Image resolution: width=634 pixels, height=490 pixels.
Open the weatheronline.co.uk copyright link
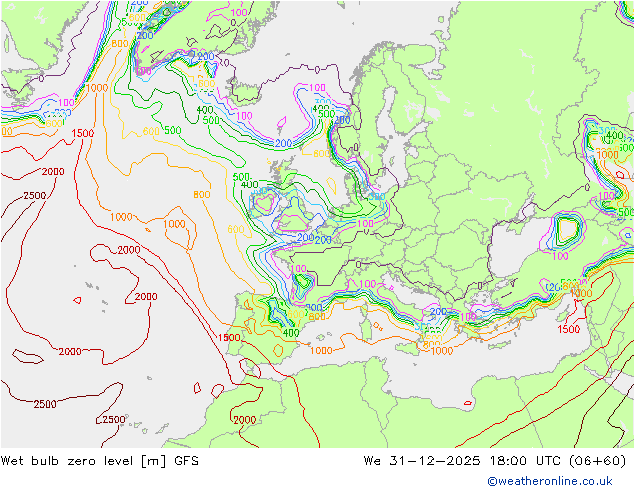pyautogui.click(x=550, y=481)
